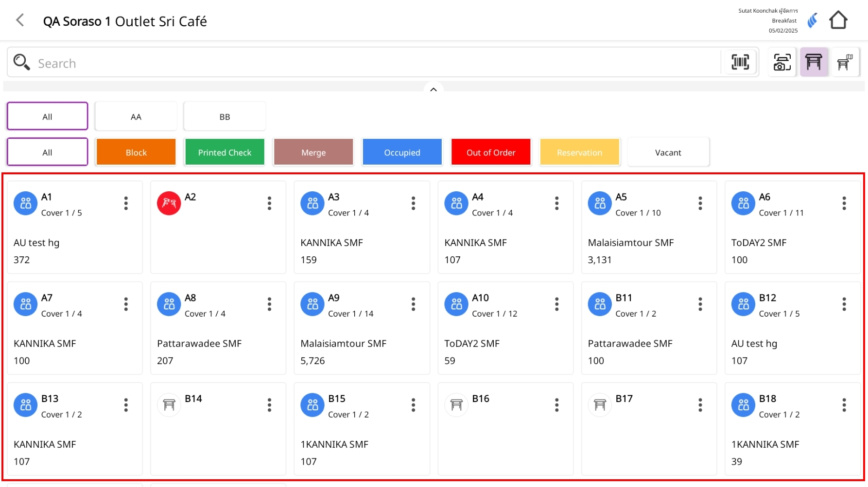Click the orange Block filter
Image resolution: width=868 pixels, height=487 pixels.
click(136, 152)
